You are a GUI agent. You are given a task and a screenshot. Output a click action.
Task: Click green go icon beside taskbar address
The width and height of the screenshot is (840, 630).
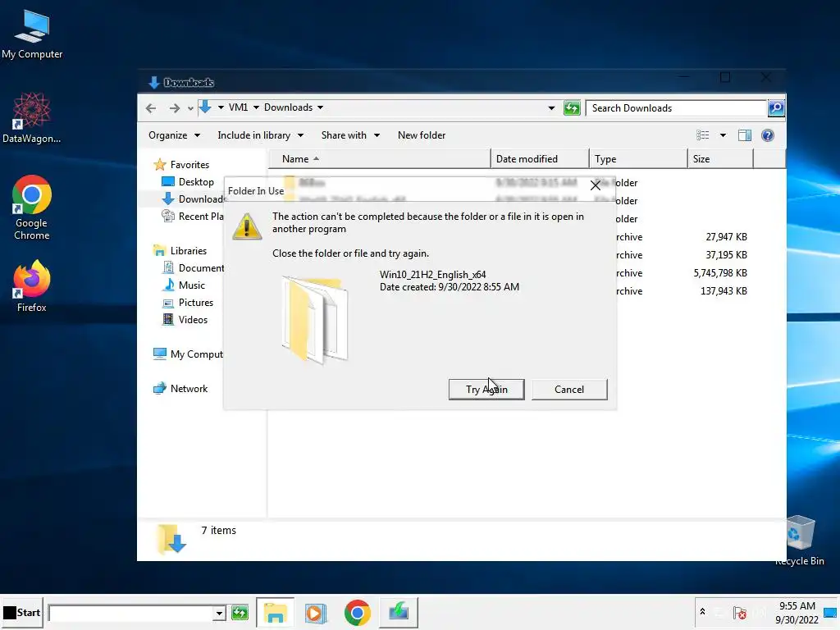pos(240,613)
